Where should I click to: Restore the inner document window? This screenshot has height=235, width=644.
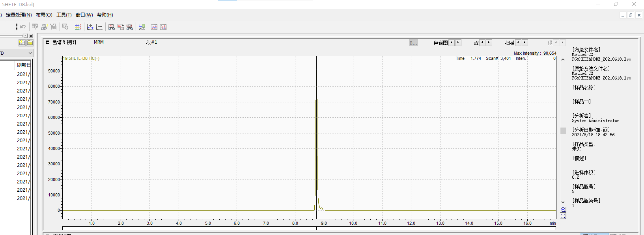[x=631, y=15]
